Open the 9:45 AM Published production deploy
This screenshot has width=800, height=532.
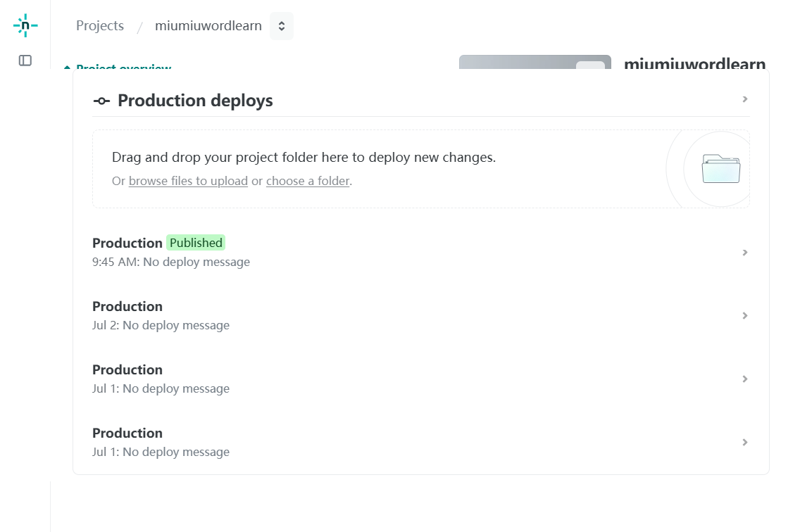(x=421, y=252)
